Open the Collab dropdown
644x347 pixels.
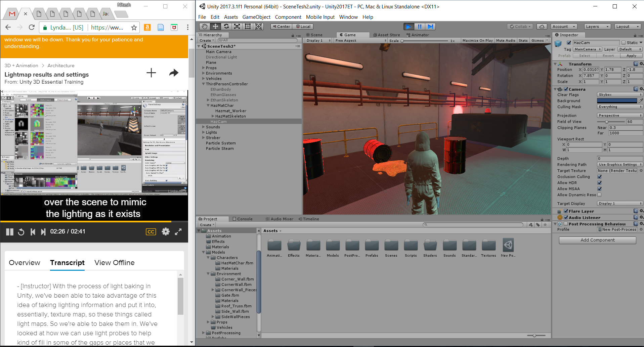(x=520, y=27)
